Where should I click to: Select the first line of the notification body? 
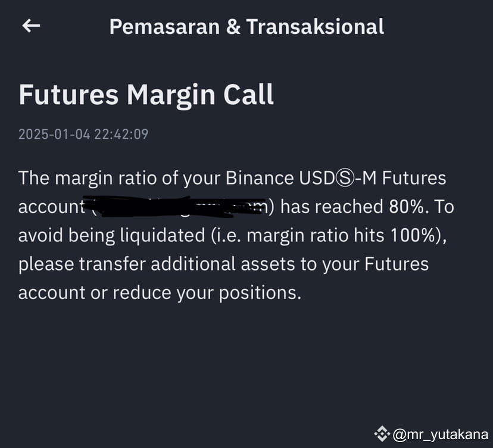point(232,178)
